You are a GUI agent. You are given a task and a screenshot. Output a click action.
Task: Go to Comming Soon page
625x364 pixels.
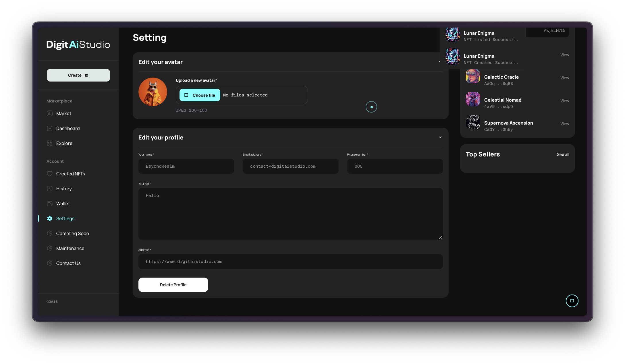pyautogui.click(x=72, y=233)
